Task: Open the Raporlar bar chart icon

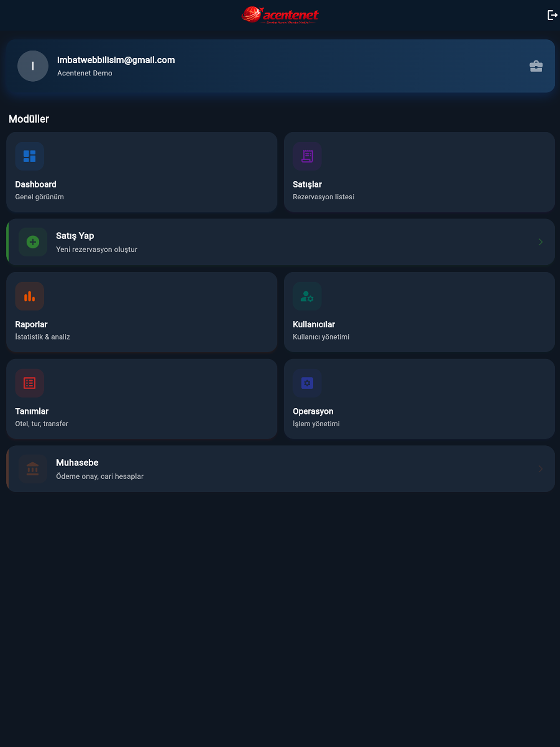Action: [30, 296]
